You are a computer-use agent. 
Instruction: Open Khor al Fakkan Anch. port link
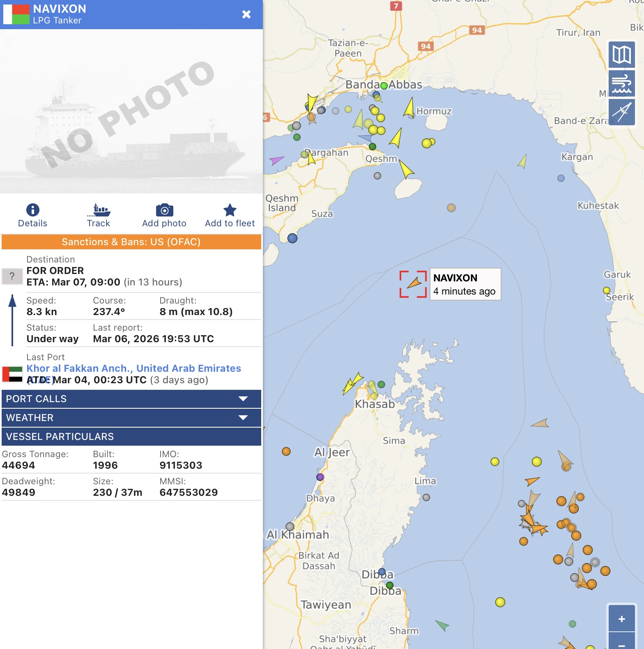(x=134, y=368)
